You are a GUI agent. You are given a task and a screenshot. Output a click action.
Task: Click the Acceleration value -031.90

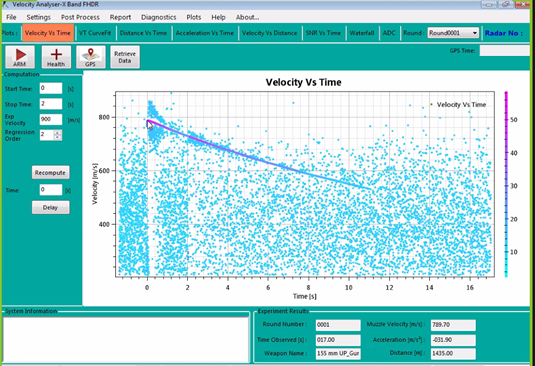[453, 340]
